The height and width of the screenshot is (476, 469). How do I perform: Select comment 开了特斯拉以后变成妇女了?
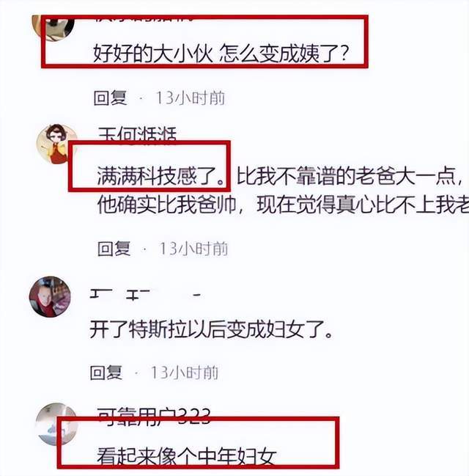211,329
